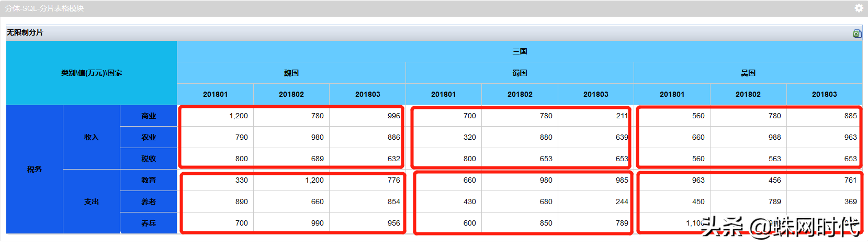
Task: Select cell 369 in the 养老 row
Action: (824, 202)
